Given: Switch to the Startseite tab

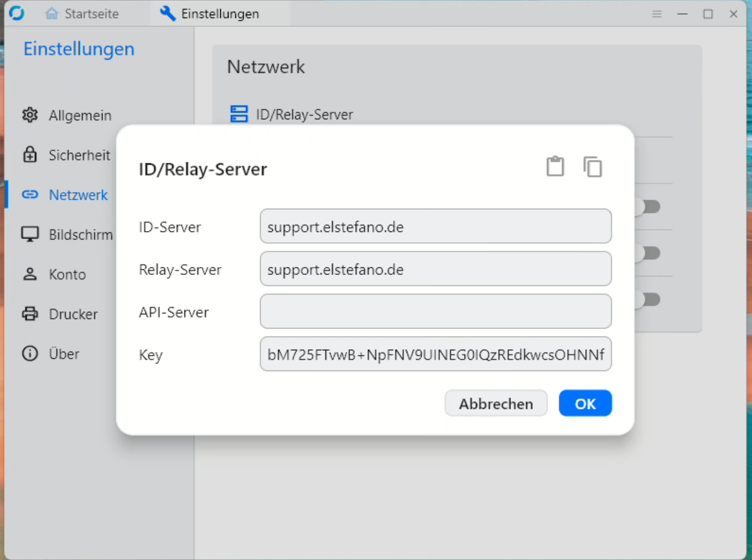Looking at the screenshot, I should pos(82,14).
